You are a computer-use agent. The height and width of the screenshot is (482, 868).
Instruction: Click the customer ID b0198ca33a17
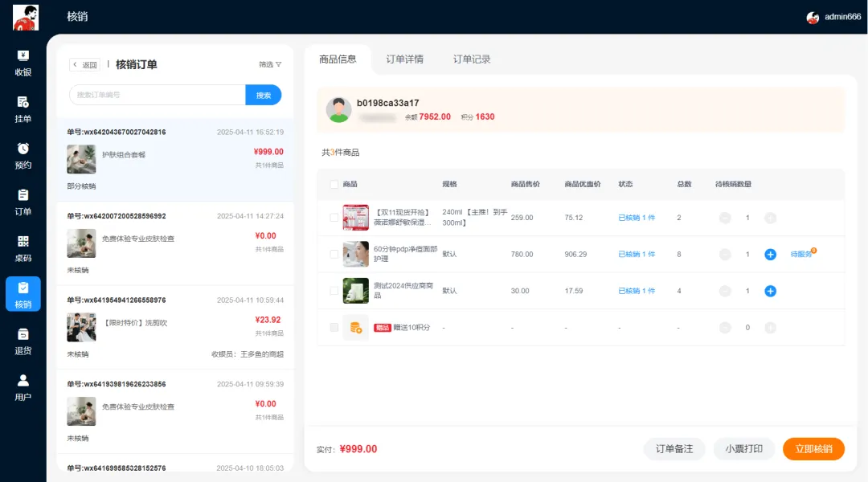[x=387, y=103]
